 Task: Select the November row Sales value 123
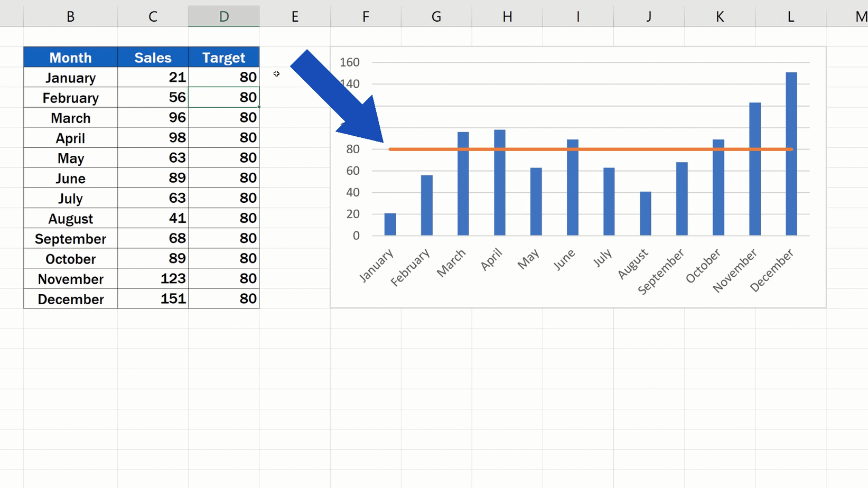153,278
